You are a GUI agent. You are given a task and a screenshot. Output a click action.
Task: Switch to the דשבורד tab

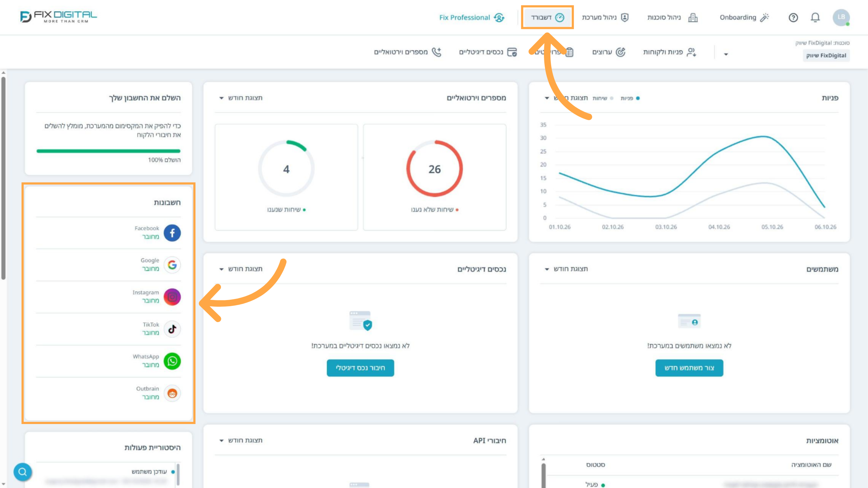pos(547,17)
